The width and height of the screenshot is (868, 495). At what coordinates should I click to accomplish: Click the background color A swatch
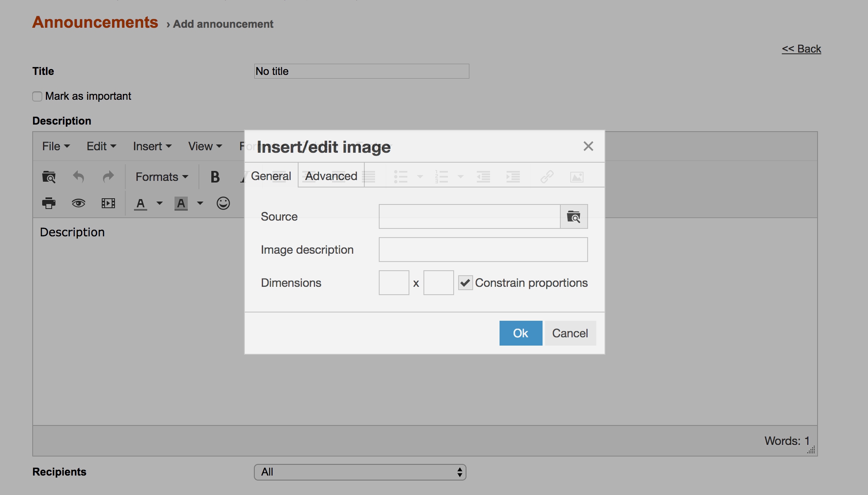point(181,203)
